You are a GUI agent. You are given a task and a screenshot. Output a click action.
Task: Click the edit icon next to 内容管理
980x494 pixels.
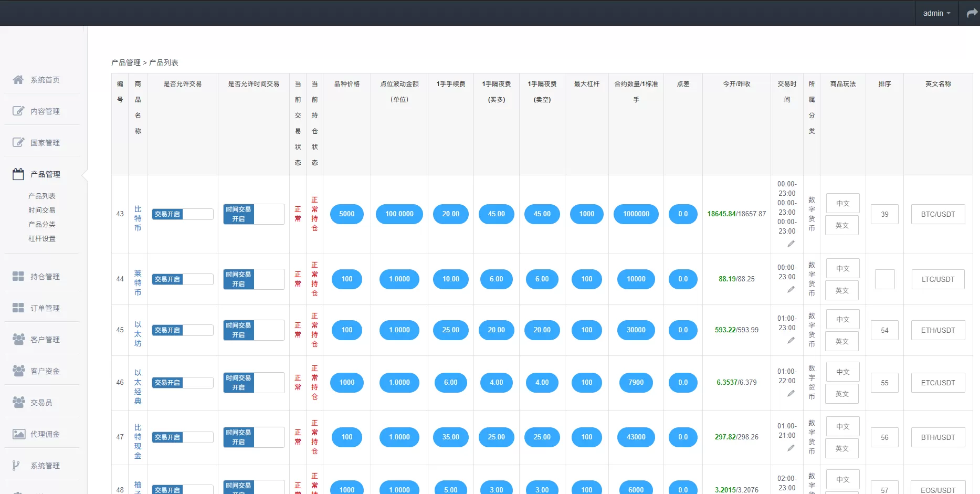(18, 111)
